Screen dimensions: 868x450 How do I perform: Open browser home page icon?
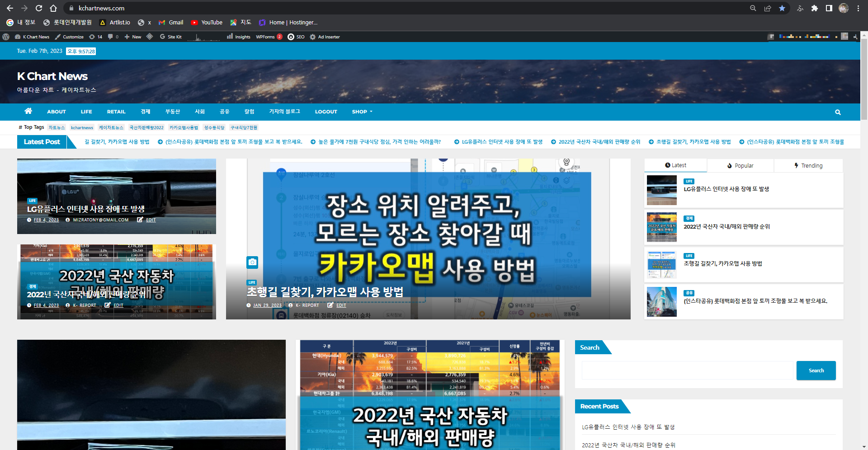53,8
